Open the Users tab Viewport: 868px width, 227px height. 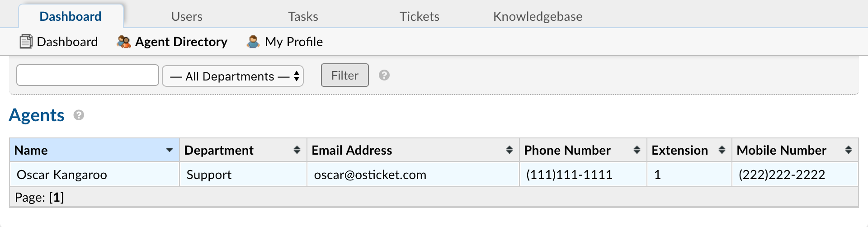point(187,17)
